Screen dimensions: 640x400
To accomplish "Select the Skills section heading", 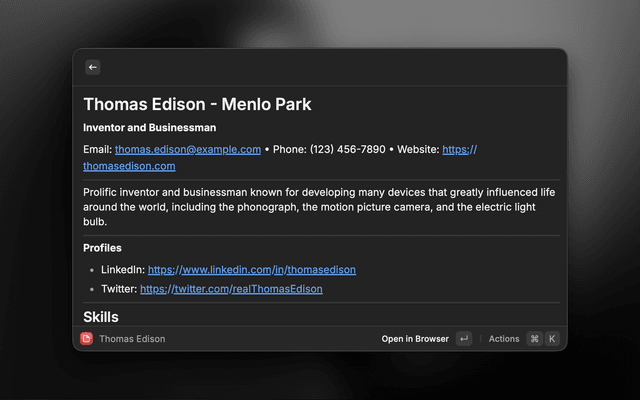I will pos(101,316).
